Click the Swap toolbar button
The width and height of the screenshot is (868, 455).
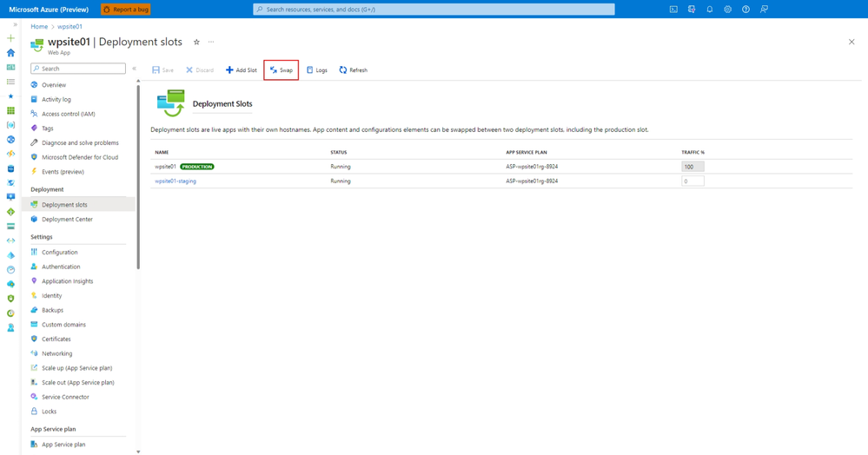(x=282, y=70)
